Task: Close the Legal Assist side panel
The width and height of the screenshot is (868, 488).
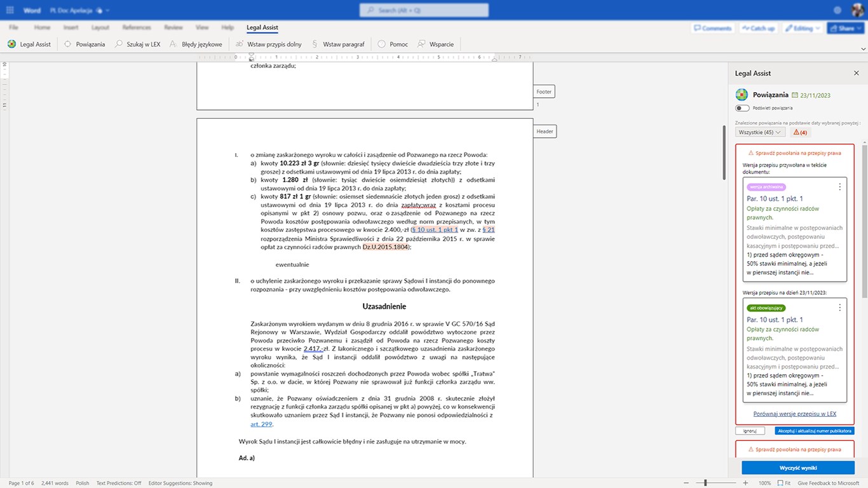Action: click(856, 74)
